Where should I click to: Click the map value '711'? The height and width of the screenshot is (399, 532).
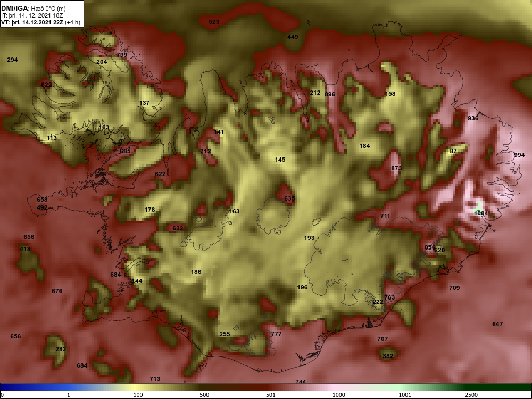385,216
